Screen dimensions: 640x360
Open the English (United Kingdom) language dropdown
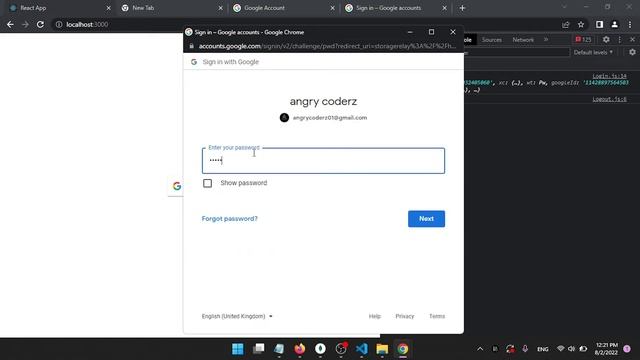(237, 316)
